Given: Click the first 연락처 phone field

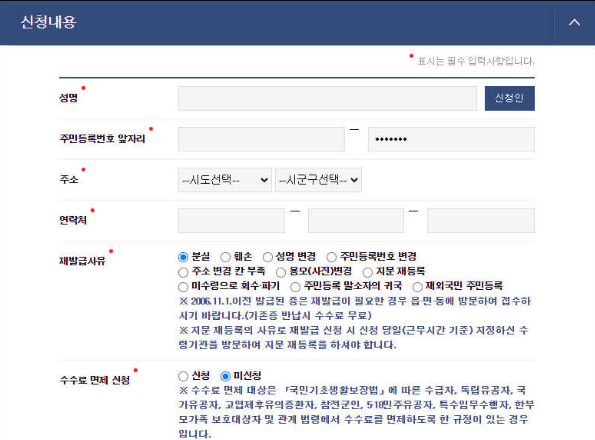Looking at the screenshot, I should pos(231,220).
